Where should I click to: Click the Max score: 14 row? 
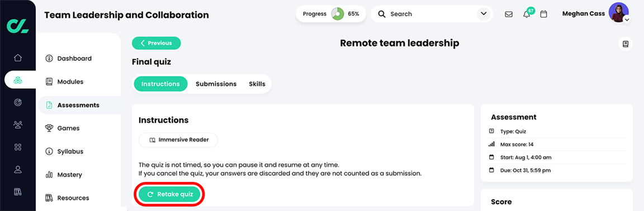pyautogui.click(x=557, y=145)
